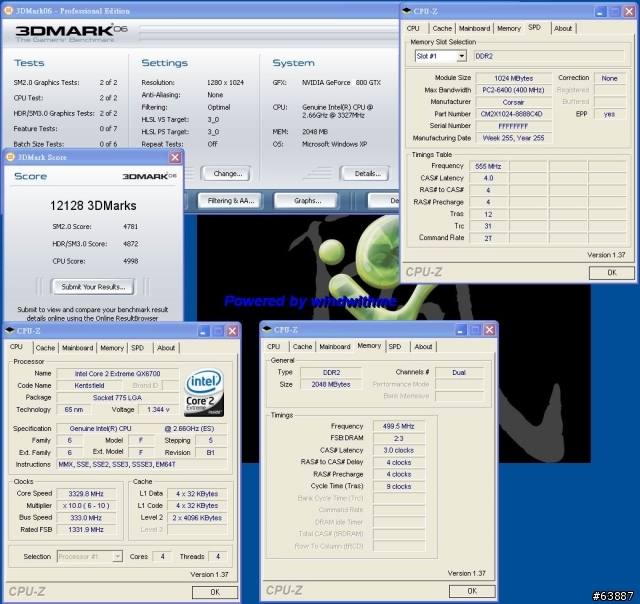Screen dimensions: 640x604
Task: Click Submit Your Results... button
Action: (93, 286)
